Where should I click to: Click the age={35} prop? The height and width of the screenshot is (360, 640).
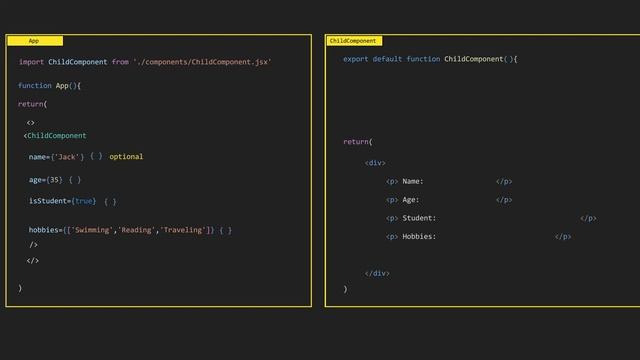(46, 180)
